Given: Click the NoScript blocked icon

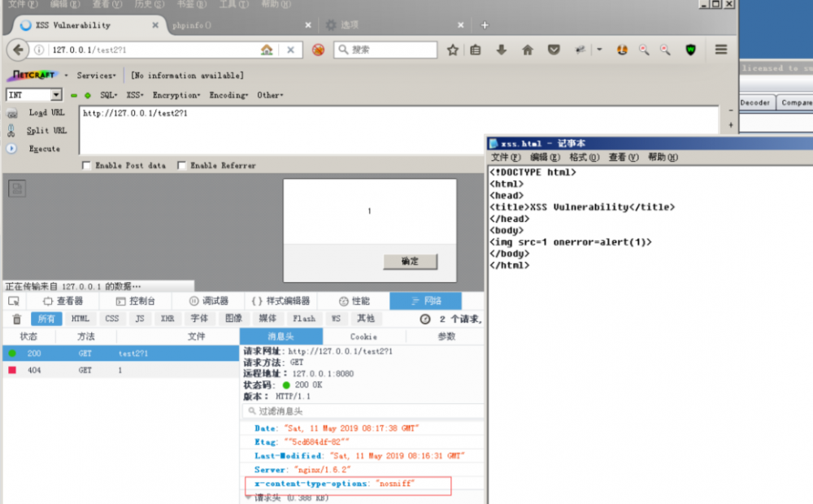Looking at the screenshot, I should 318,50.
